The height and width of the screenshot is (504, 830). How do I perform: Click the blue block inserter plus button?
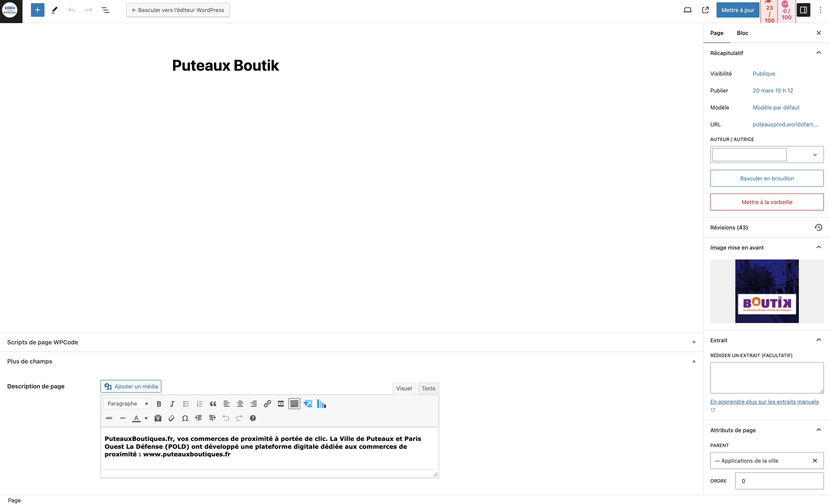point(37,10)
